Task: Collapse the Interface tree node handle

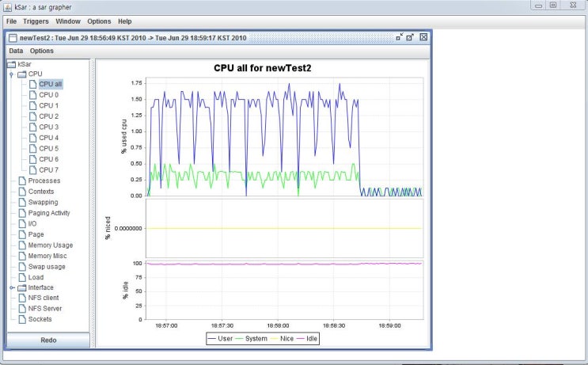Action: point(12,287)
